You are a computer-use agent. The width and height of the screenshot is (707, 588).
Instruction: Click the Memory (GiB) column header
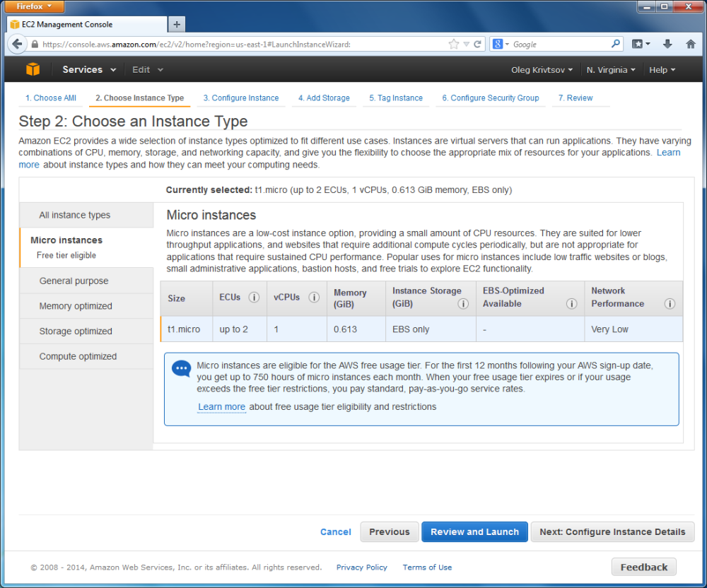(356, 298)
